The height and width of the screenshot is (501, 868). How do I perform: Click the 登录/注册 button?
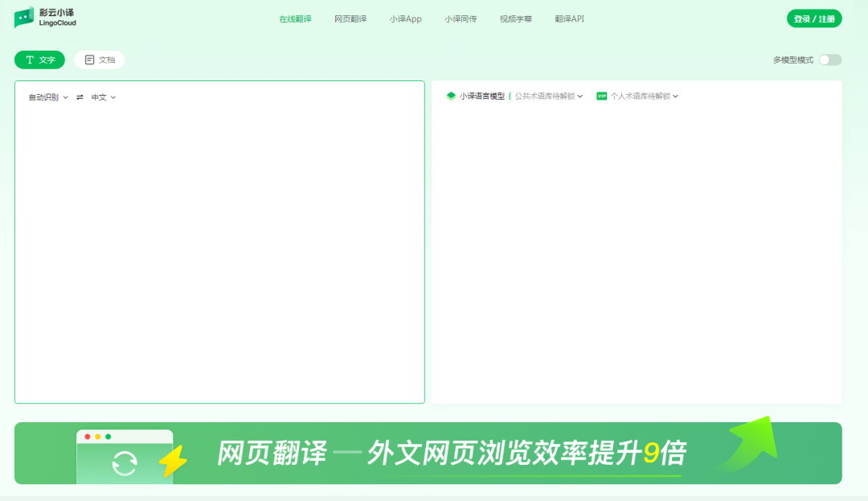(x=813, y=18)
